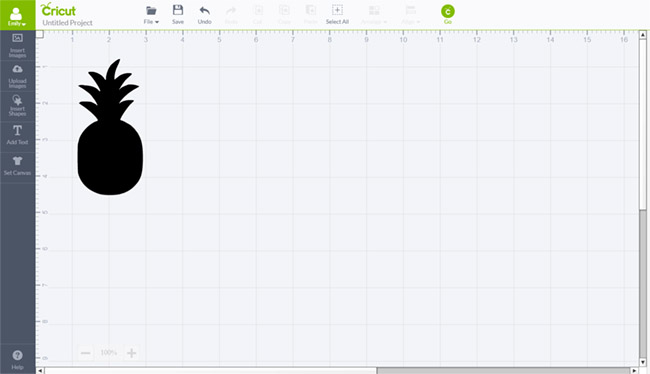Viewport: 650px width, 374px height.
Task: Click the green Go button
Action: point(448,15)
